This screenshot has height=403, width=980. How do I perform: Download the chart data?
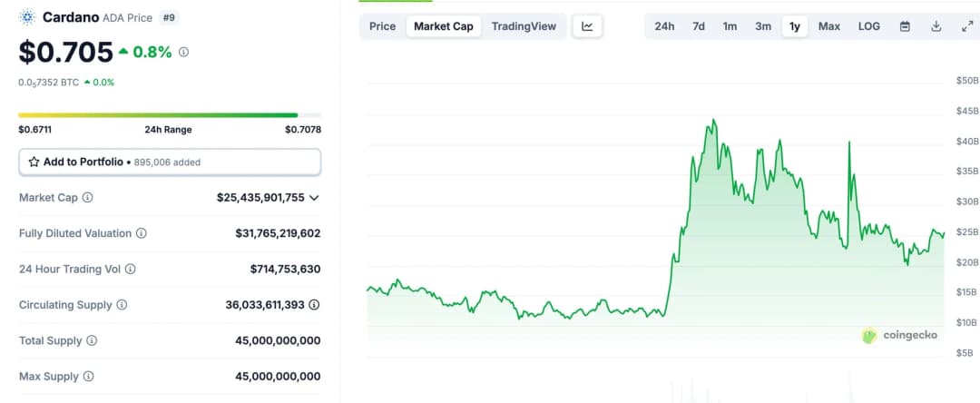[936, 26]
